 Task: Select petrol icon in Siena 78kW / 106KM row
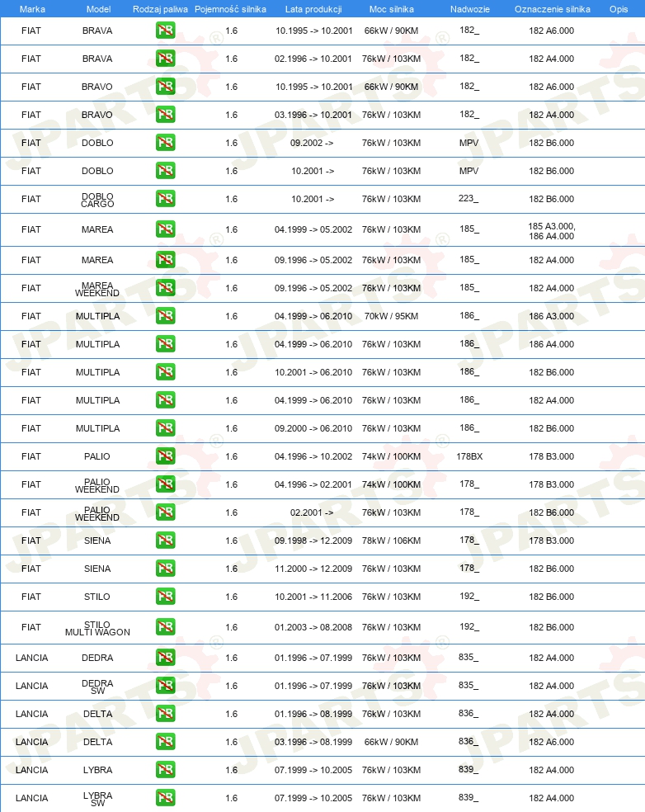tap(165, 541)
